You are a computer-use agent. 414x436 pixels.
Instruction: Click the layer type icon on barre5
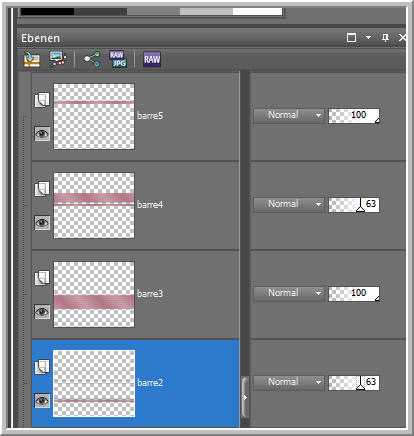click(x=42, y=100)
